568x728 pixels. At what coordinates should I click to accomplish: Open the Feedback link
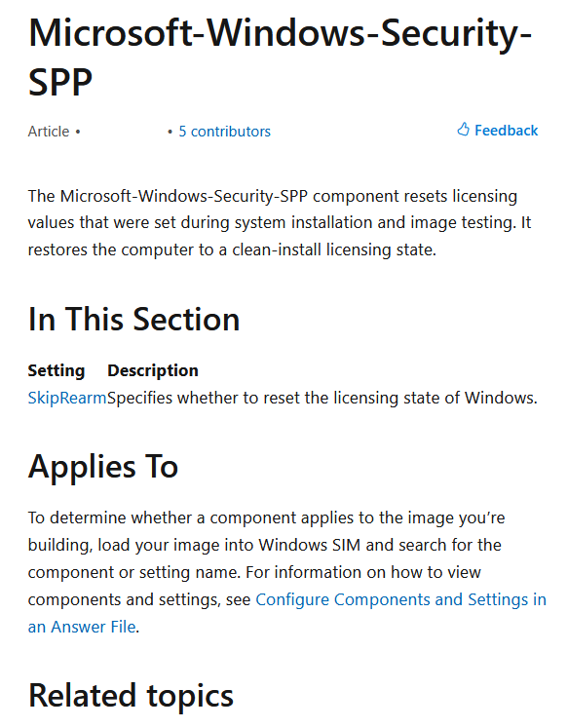498,131
